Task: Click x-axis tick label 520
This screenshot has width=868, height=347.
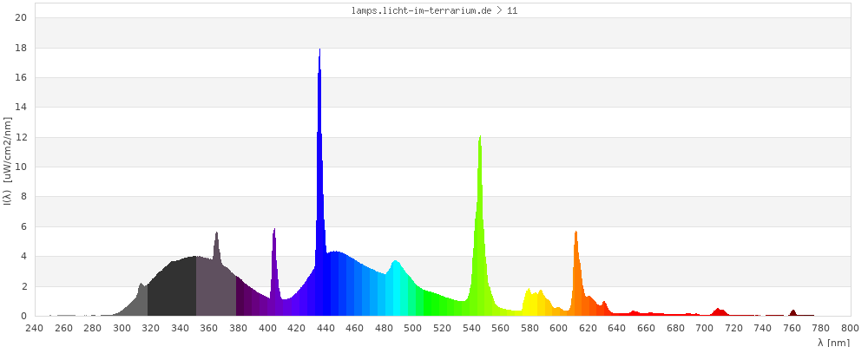Action: 443,328
